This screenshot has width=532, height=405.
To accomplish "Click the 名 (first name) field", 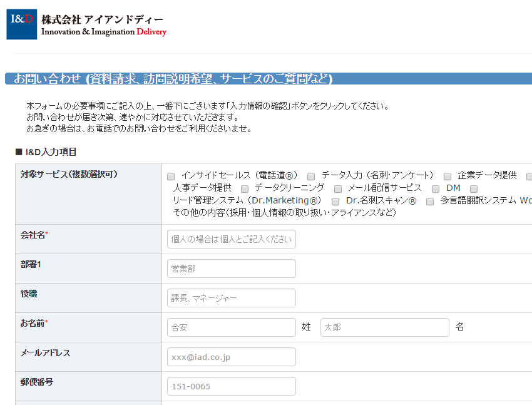I will click(384, 327).
